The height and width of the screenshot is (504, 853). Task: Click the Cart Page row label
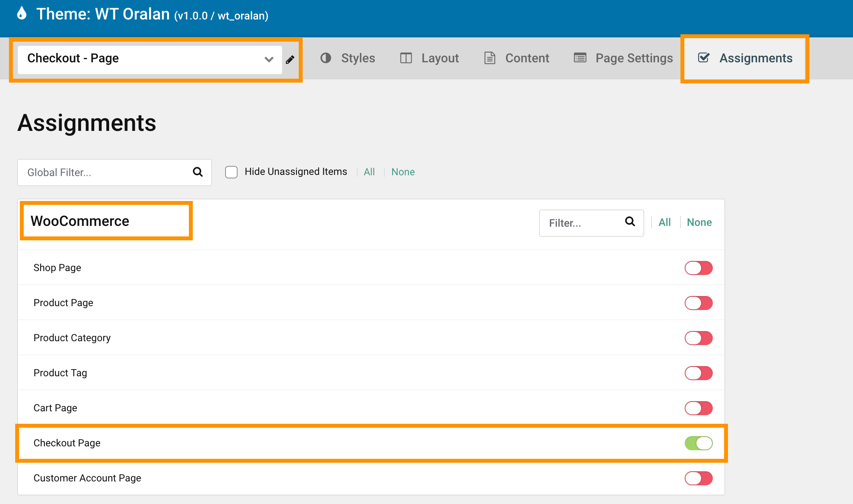click(55, 408)
